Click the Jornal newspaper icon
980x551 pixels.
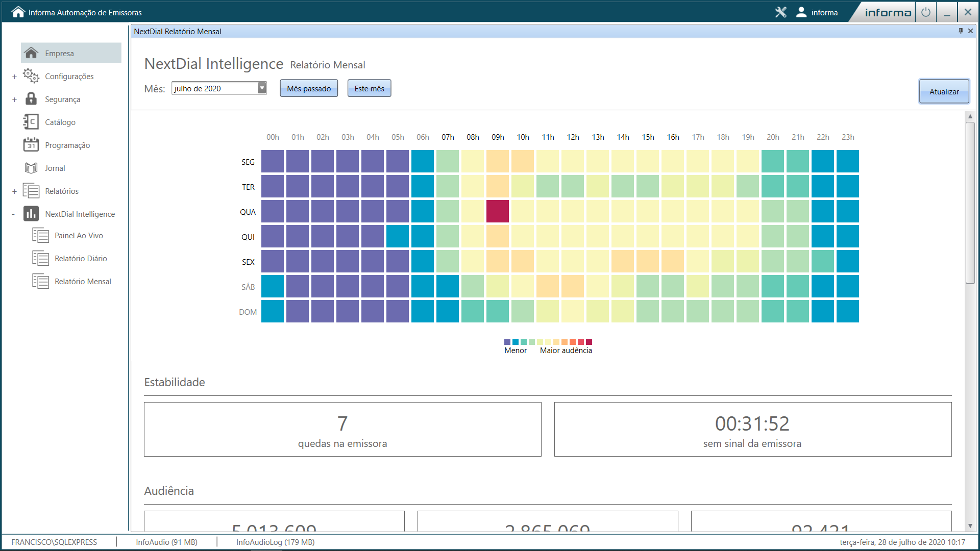[x=31, y=168]
